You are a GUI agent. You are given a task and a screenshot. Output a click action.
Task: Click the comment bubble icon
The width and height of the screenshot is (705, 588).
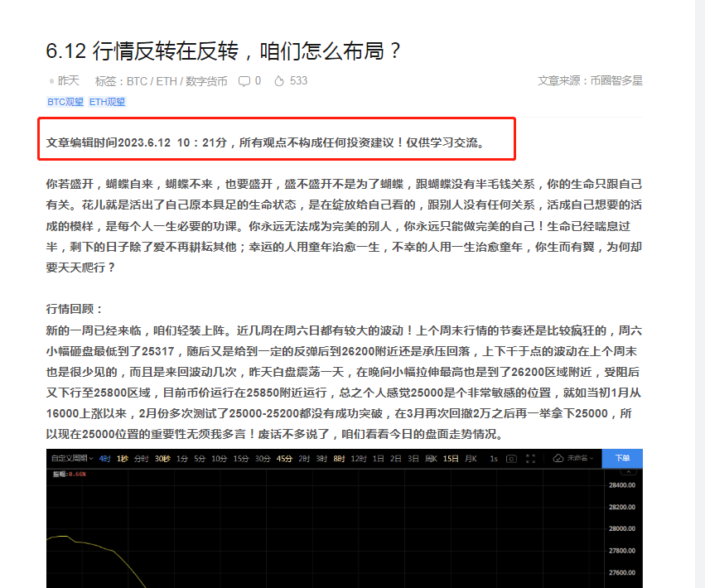pos(244,81)
